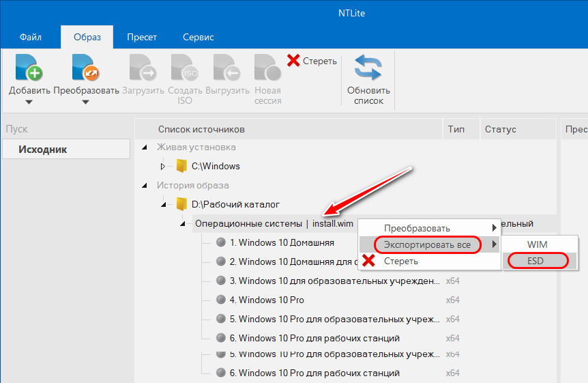Click the Тип column header

coord(461,129)
